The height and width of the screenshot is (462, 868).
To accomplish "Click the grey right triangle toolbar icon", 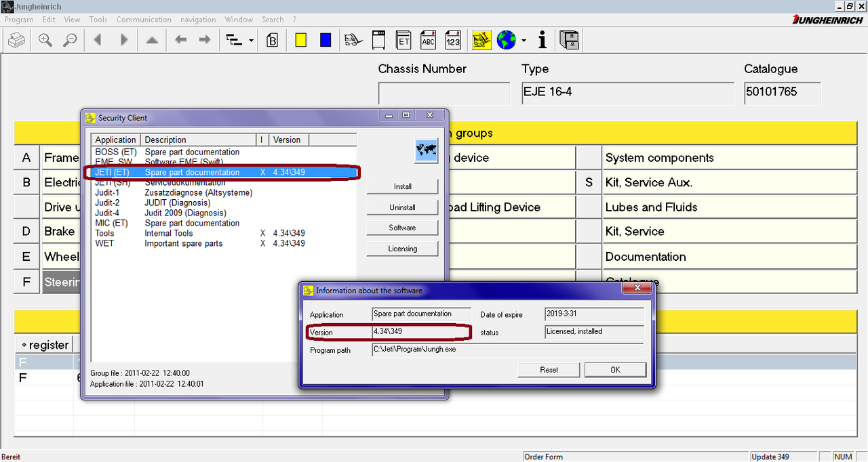I will [124, 41].
